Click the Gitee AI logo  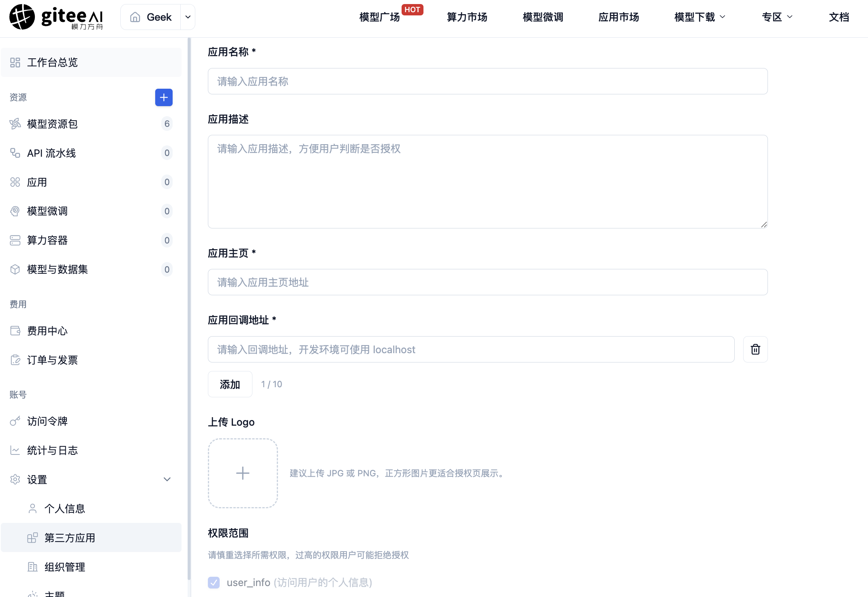[x=56, y=17]
